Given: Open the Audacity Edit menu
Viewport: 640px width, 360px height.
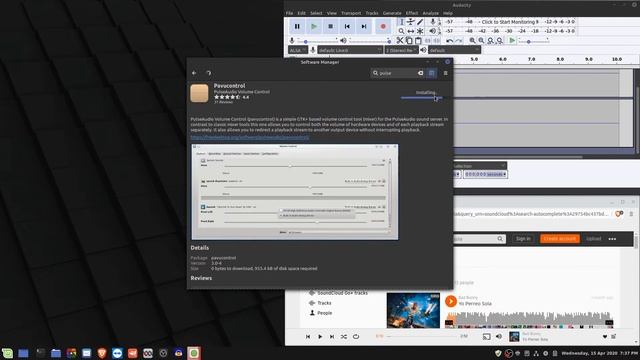Looking at the screenshot, I should [x=302, y=13].
